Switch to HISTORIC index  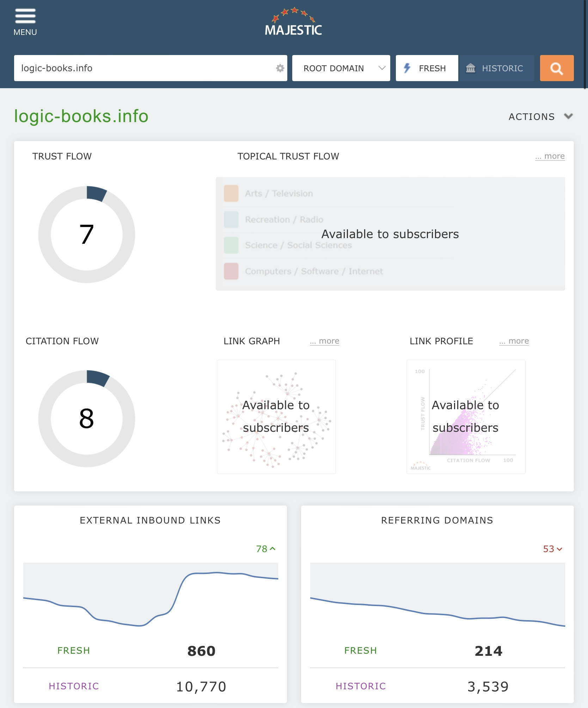coord(497,68)
